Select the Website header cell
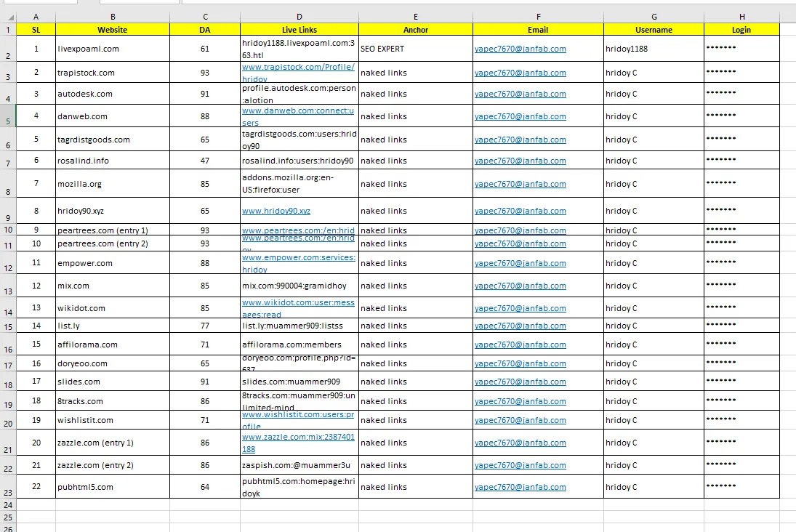The height and width of the screenshot is (532, 796). pyautogui.click(x=113, y=30)
